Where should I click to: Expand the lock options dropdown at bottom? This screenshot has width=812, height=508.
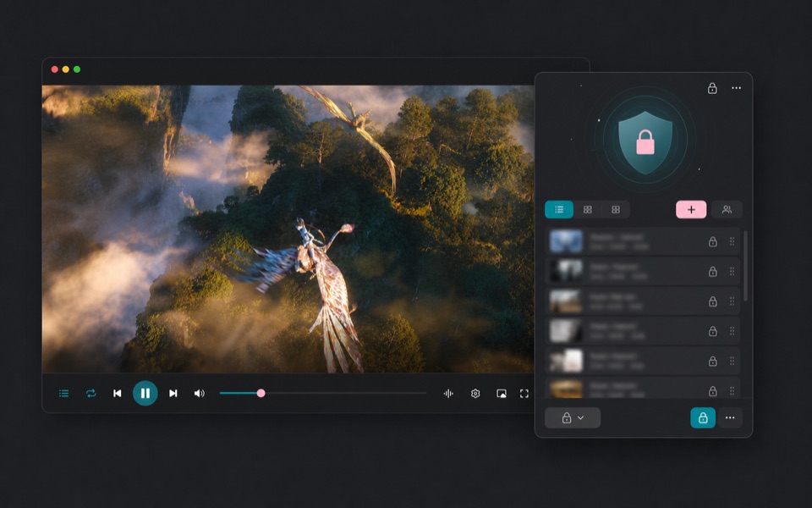[x=573, y=417]
